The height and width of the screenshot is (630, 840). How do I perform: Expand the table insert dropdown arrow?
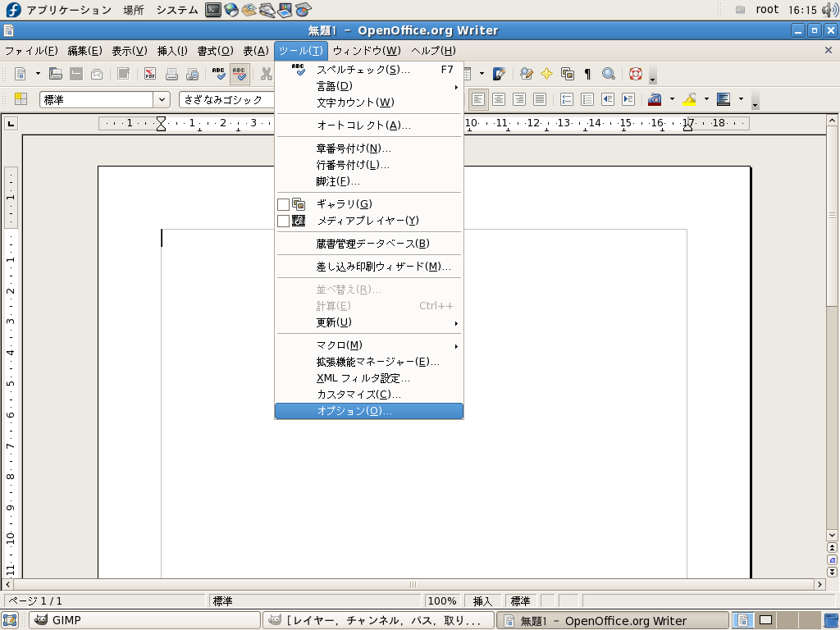point(482,74)
